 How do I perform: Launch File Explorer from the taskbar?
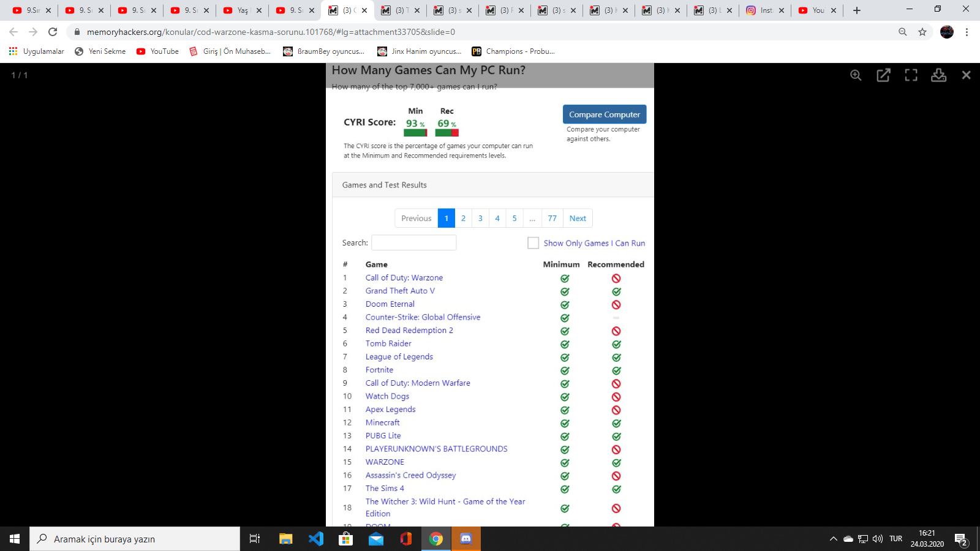coord(285,539)
